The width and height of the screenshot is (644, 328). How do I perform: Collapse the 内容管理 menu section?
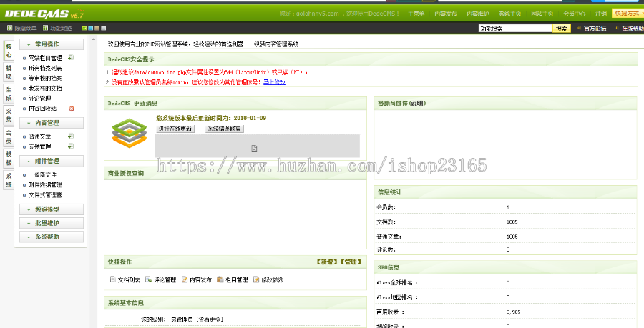coord(52,123)
